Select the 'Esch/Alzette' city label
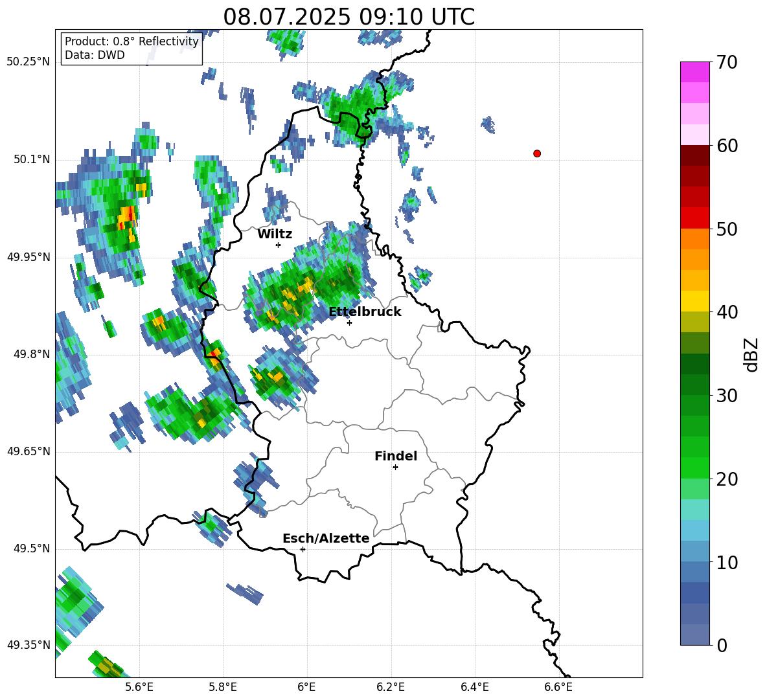Screen dimensions: 767x700 (326, 538)
